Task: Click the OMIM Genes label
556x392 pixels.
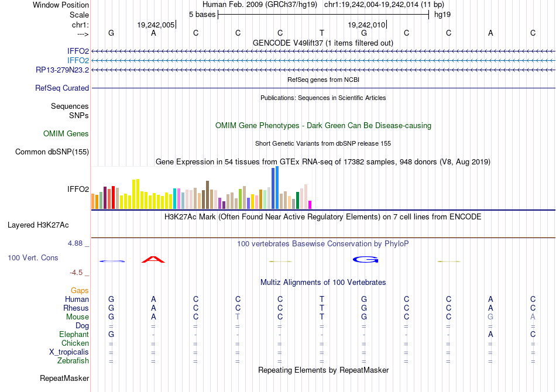Action: 66,133
